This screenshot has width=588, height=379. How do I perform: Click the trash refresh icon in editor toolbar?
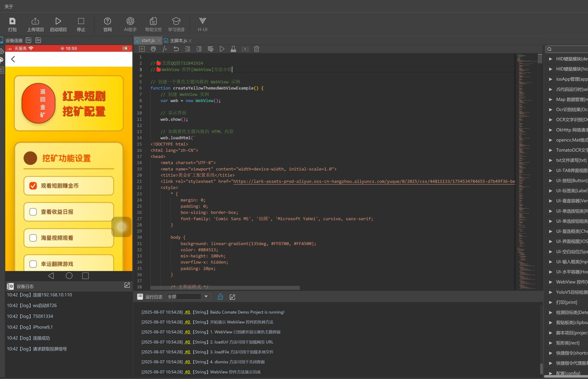[256, 49]
